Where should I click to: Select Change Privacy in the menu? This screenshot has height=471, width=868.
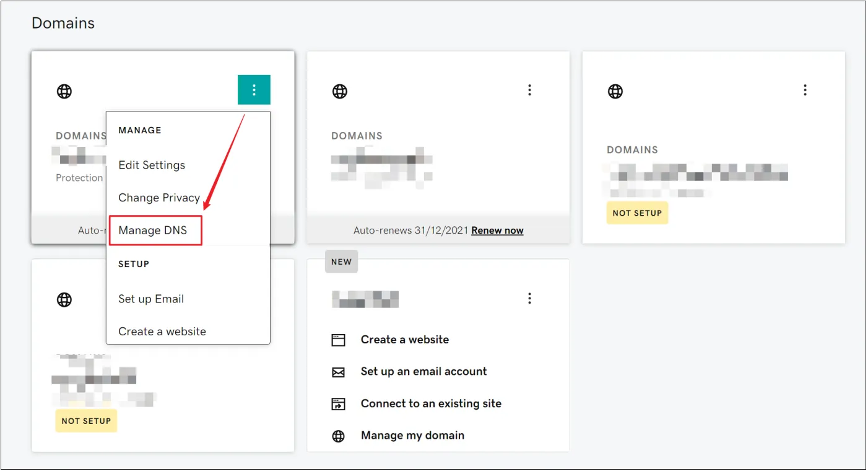pos(159,198)
